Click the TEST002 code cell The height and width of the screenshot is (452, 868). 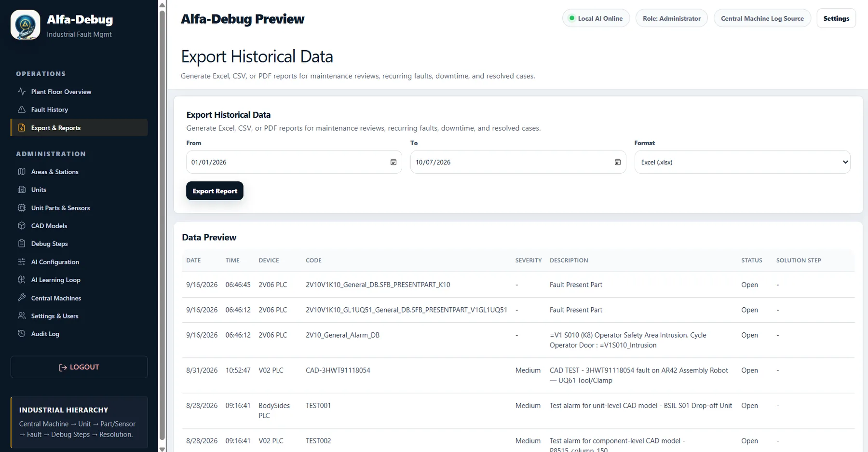point(318,441)
